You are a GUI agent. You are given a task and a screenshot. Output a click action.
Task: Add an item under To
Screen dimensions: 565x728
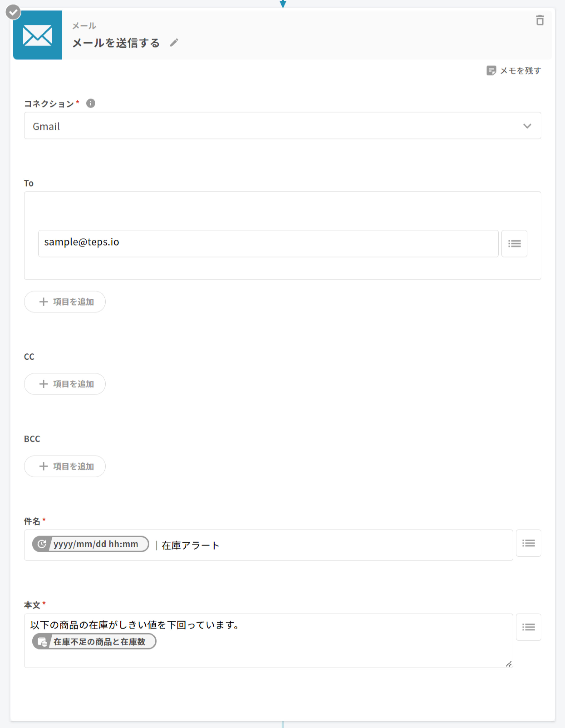point(65,302)
